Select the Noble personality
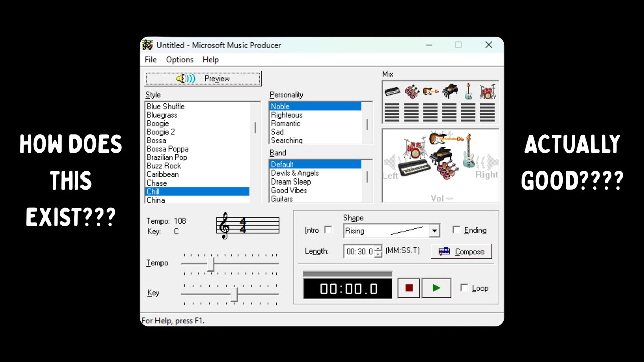The width and height of the screenshot is (644, 362). point(315,106)
